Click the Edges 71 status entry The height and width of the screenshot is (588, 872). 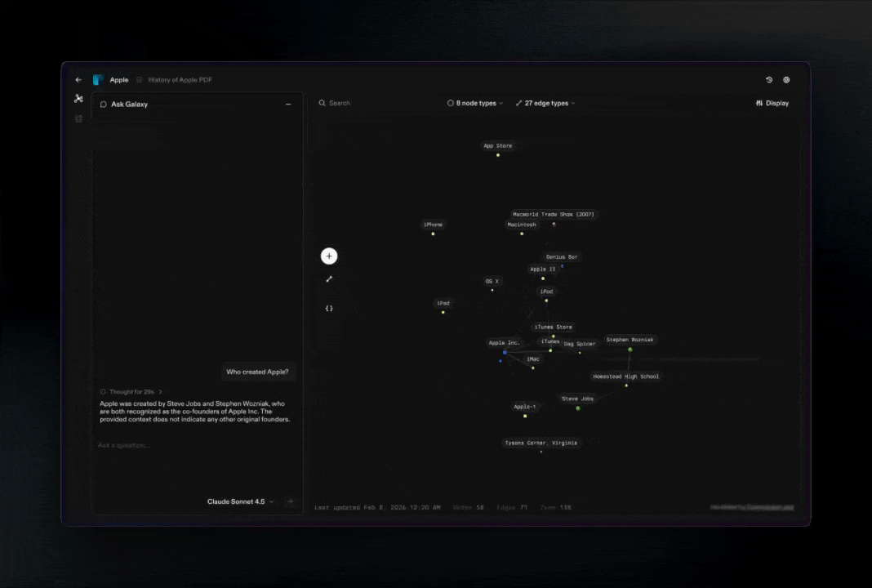pos(512,507)
